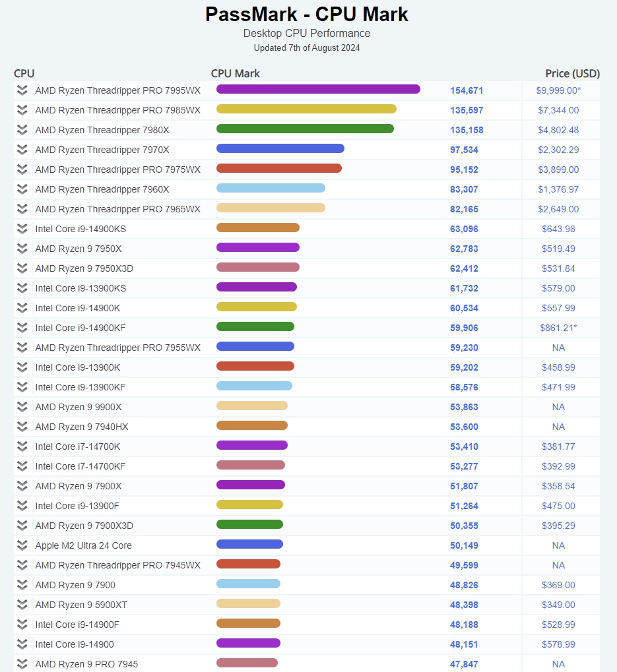This screenshot has height=672, width=617.
Task: Open Intel Core i9-14900F link
Action: point(77,625)
